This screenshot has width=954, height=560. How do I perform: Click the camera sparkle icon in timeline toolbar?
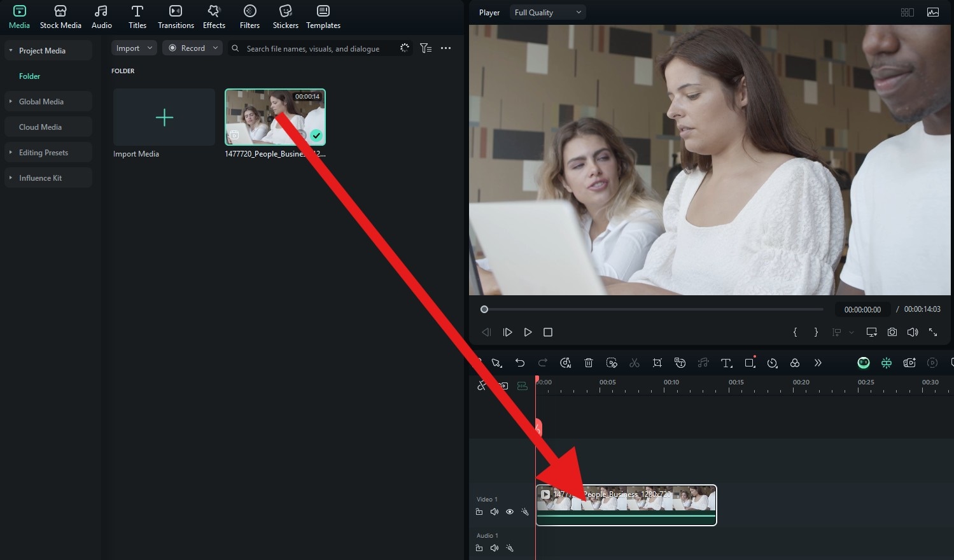pyautogui.click(x=909, y=363)
